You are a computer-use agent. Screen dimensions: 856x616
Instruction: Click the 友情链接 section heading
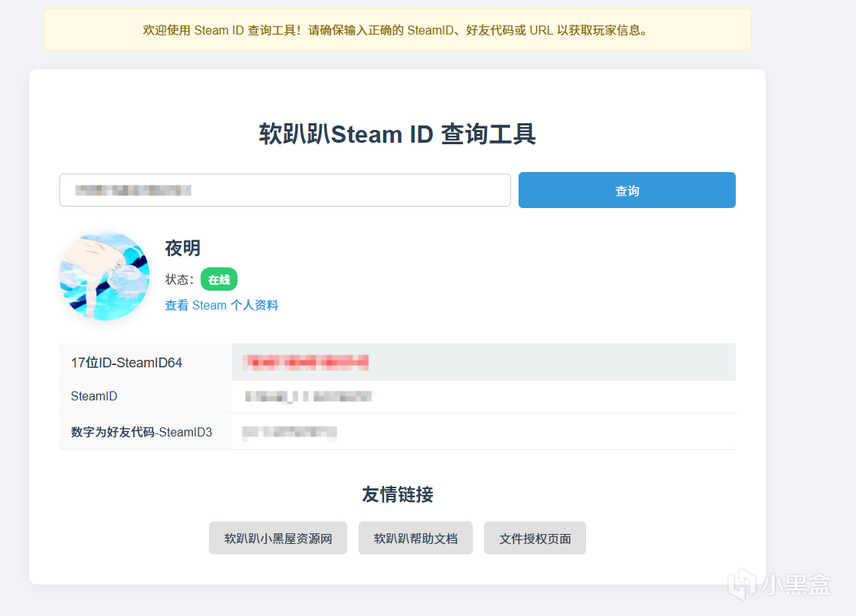[398, 494]
